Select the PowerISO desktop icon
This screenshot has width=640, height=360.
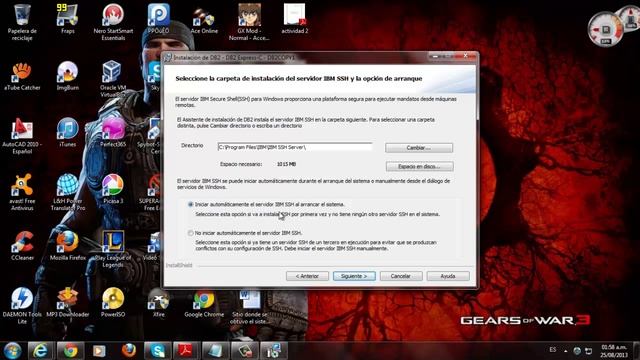[x=113, y=303]
